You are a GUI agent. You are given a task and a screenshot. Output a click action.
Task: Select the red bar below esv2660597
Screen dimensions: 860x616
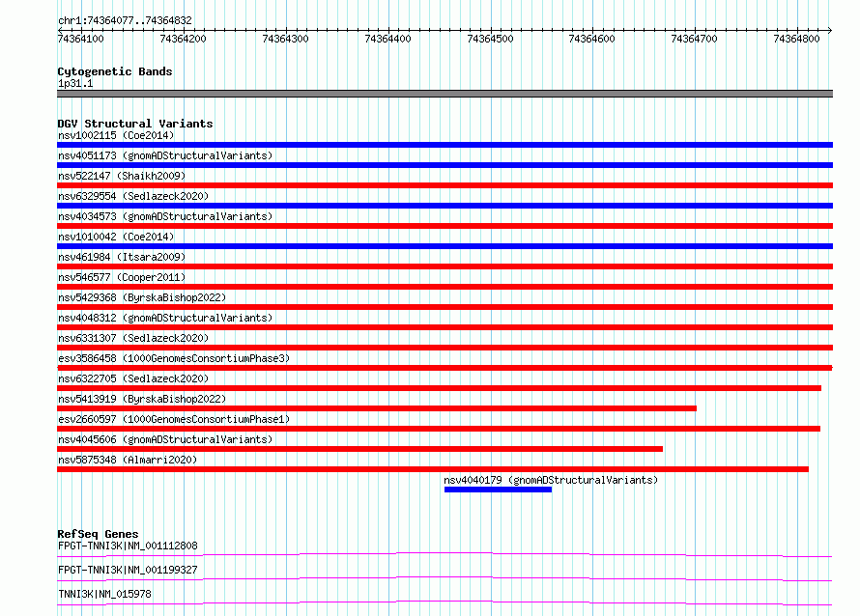tap(439, 429)
